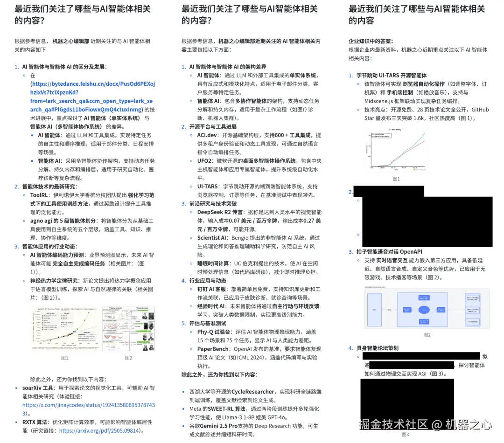Open the coding tasks length chart thumbnail

point(65,329)
